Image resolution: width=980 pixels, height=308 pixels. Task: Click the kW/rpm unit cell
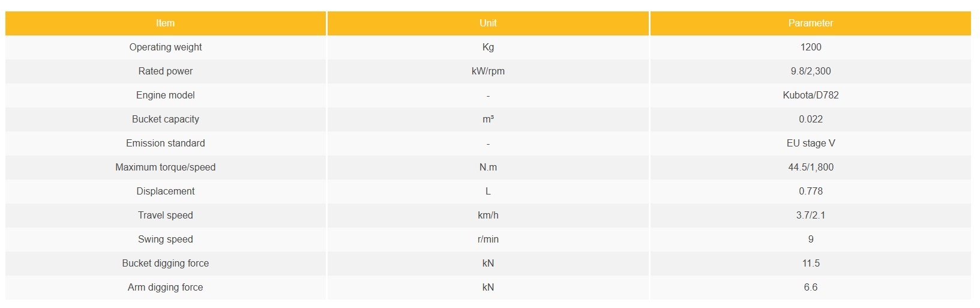488,71
